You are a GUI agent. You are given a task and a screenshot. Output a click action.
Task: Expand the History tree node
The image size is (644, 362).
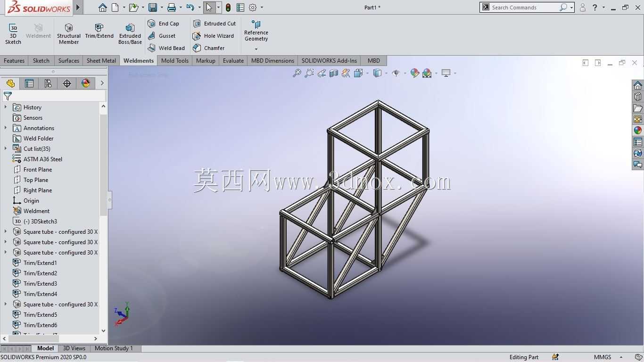pos(6,107)
